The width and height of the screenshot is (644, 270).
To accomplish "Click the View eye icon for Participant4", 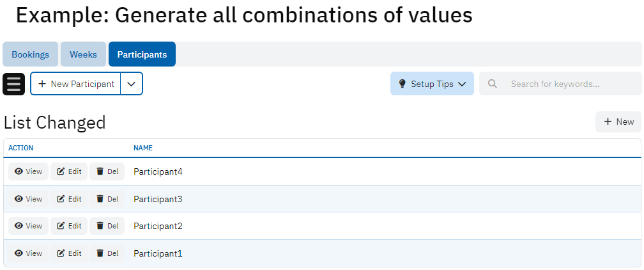I will 19,171.
